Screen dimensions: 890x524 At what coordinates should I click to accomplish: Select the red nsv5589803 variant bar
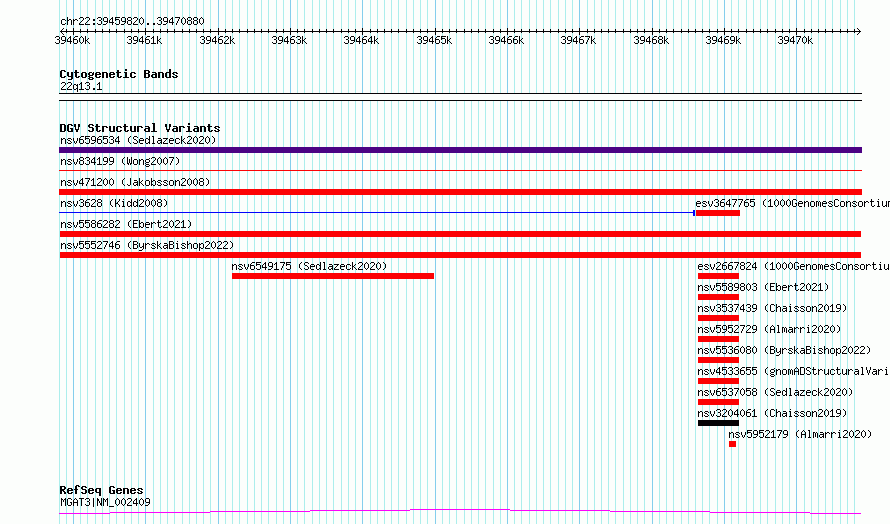tap(718, 297)
